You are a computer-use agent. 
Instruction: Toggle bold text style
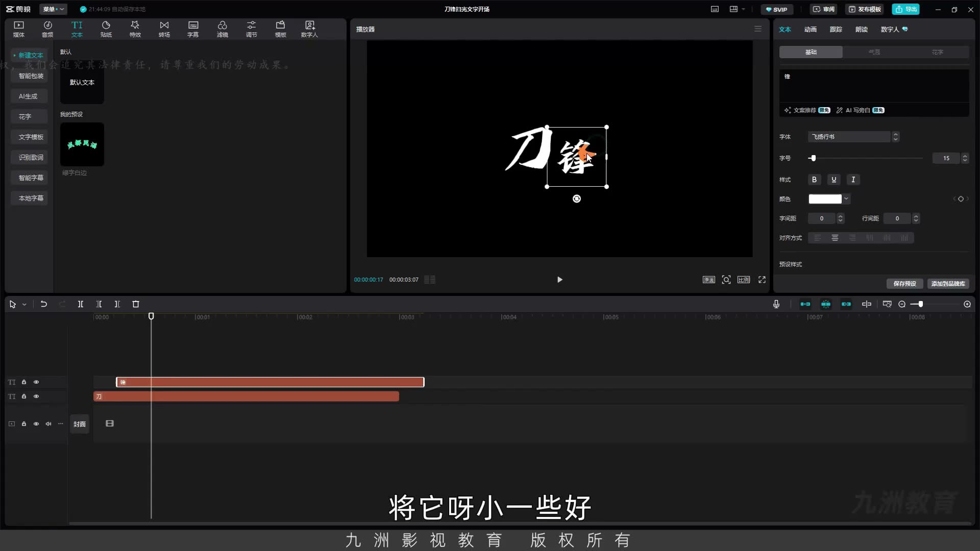click(815, 180)
